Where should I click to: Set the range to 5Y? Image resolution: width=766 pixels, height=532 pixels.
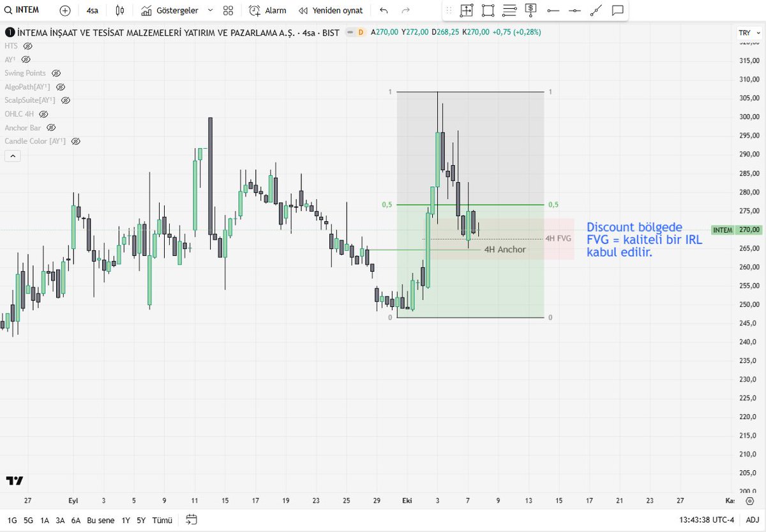pyautogui.click(x=141, y=520)
